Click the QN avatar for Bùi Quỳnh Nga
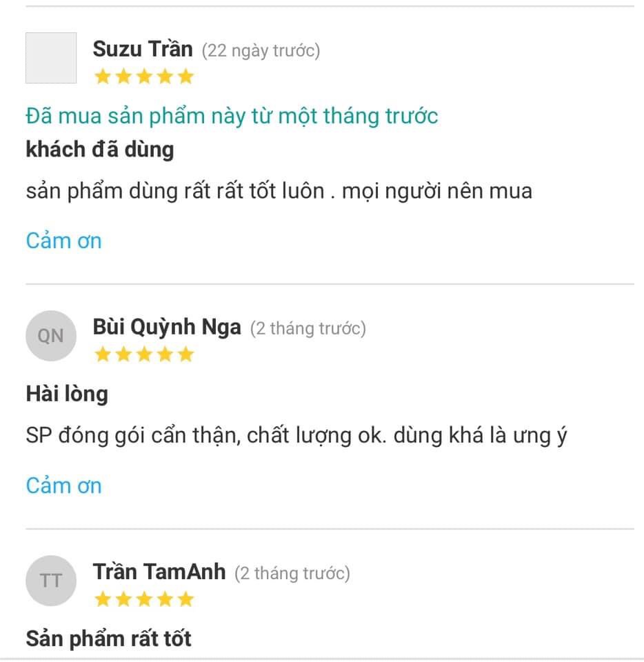This screenshot has height=662, width=644. 51,335
